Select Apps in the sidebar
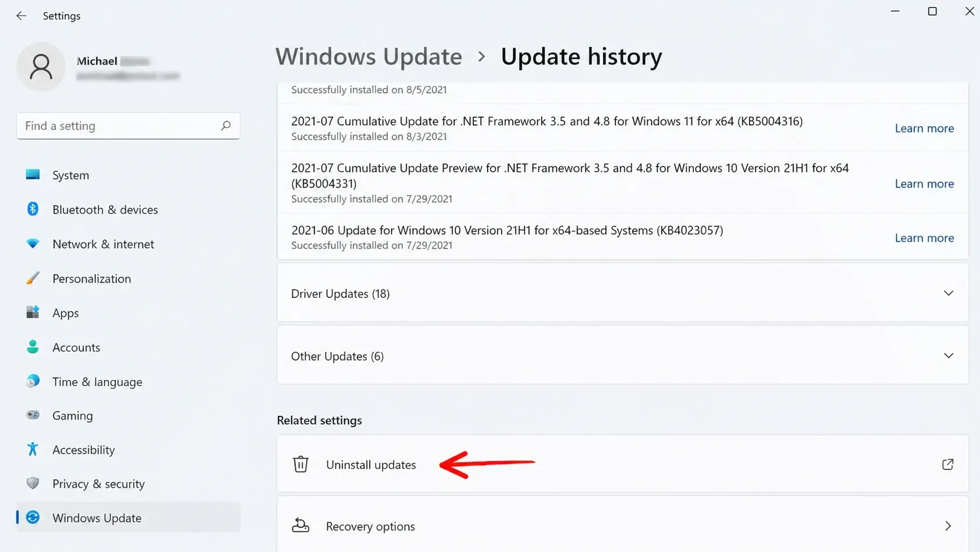Image resolution: width=980 pixels, height=552 pixels. point(128,313)
